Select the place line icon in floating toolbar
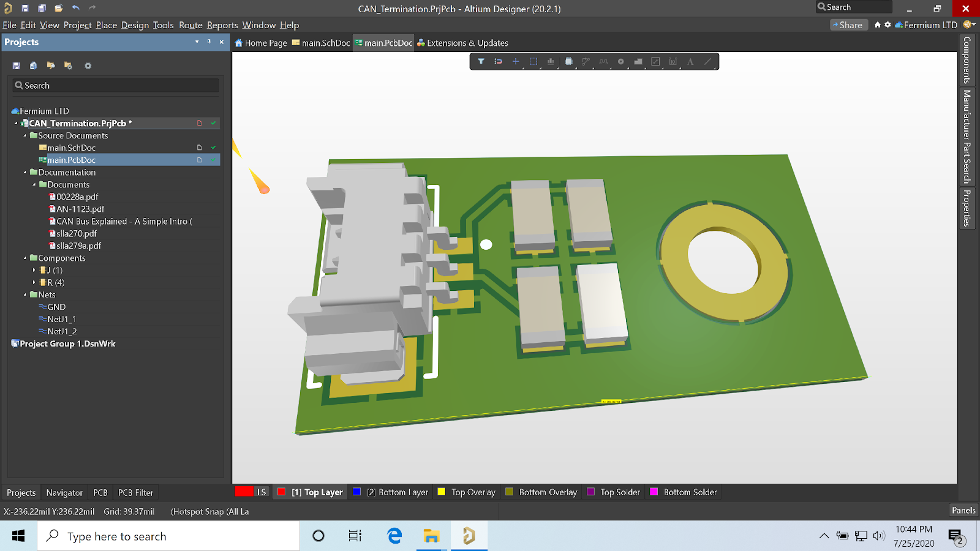Viewport: 980px width, 551px height. pos(707,61)
